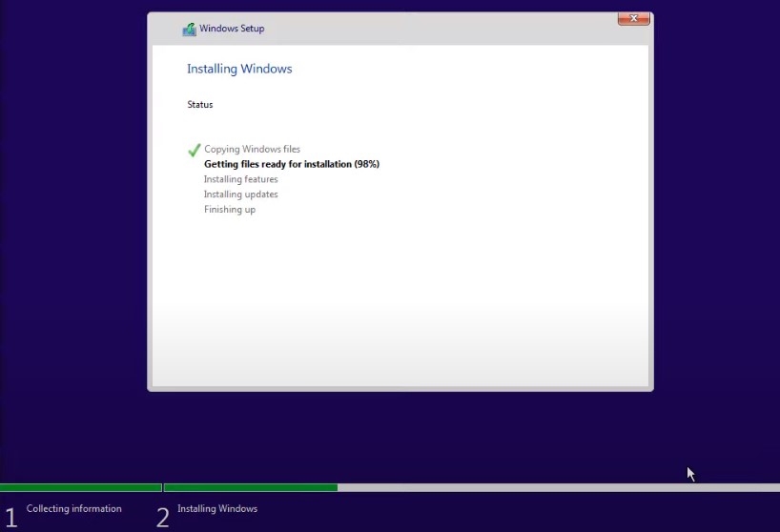Click the bottom "Installing Windows" stage label
This screenshot has height=532, width=780.
(217, 509)
